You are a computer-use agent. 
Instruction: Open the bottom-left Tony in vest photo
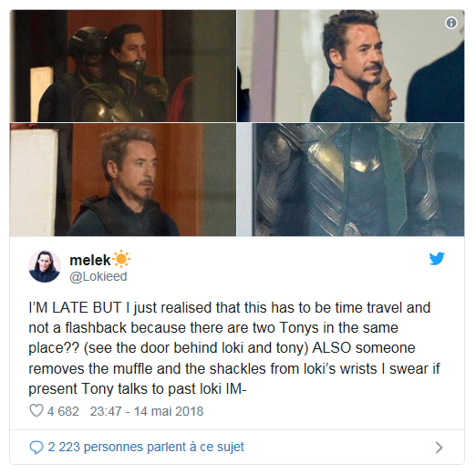pos(123,180)
